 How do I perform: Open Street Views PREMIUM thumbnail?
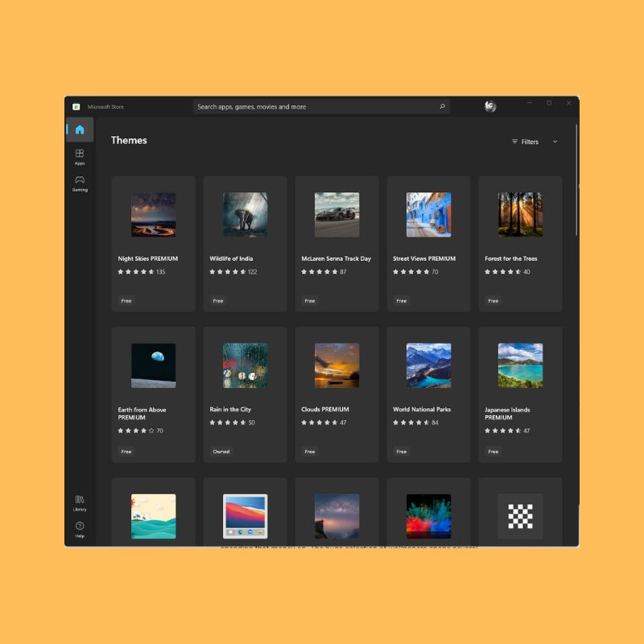pyautogui.click(x=428, y=214)
